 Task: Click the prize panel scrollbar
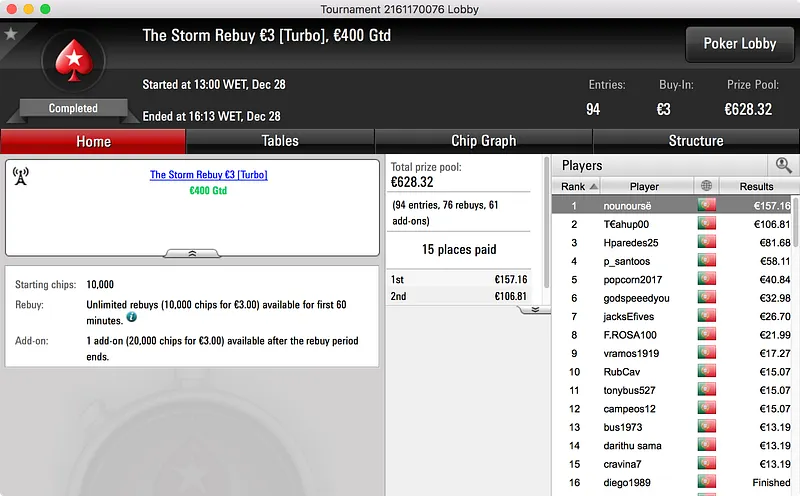(x=546, y=222)
